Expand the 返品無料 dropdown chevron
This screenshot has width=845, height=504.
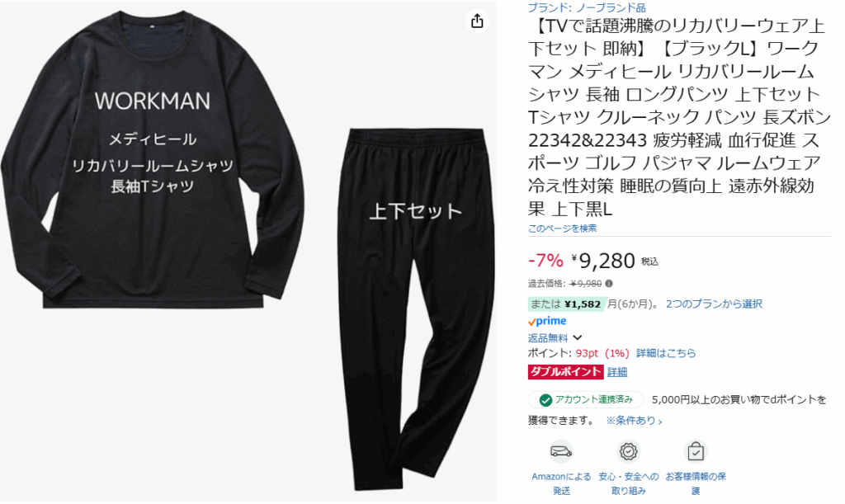pos(578,337)
